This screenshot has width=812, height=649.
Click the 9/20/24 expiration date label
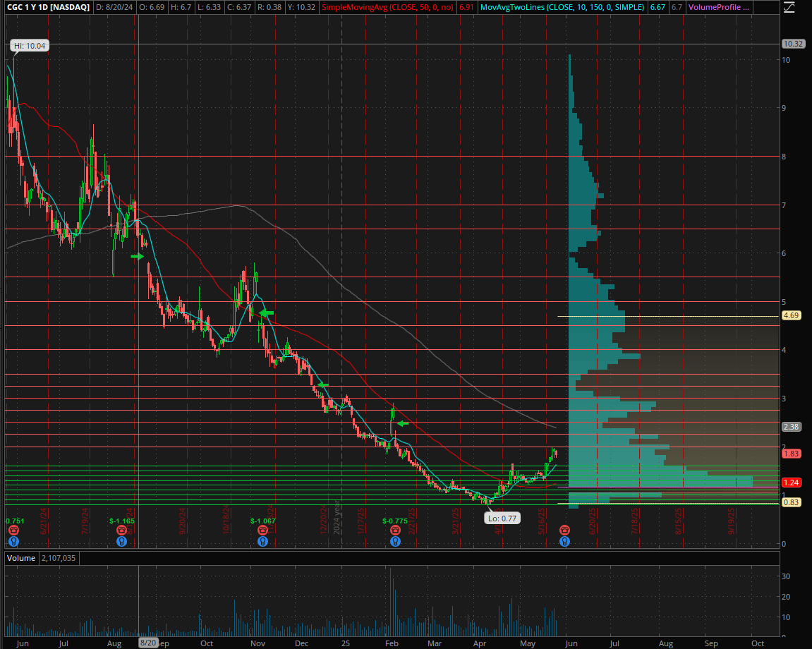pyautogui.click(x=182, y=521)
